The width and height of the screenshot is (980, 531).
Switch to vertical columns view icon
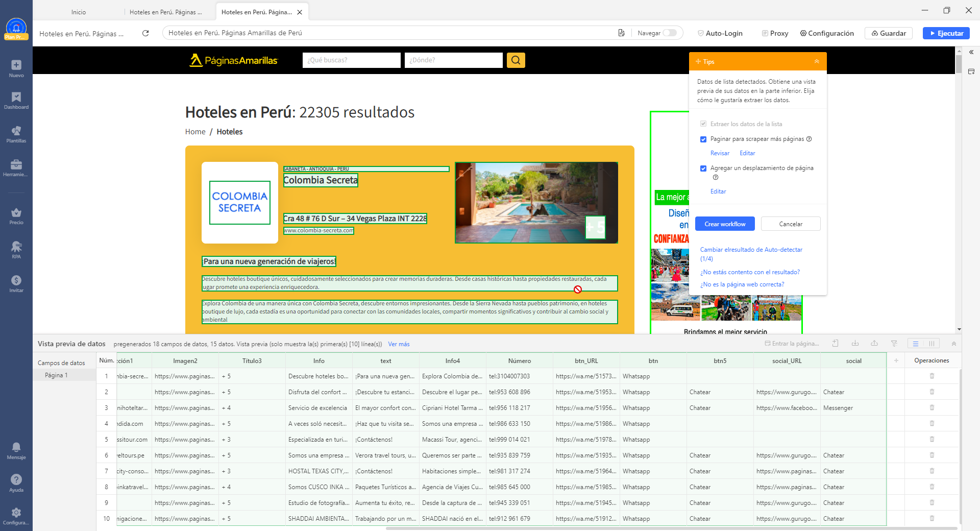(x=932, y=344)
